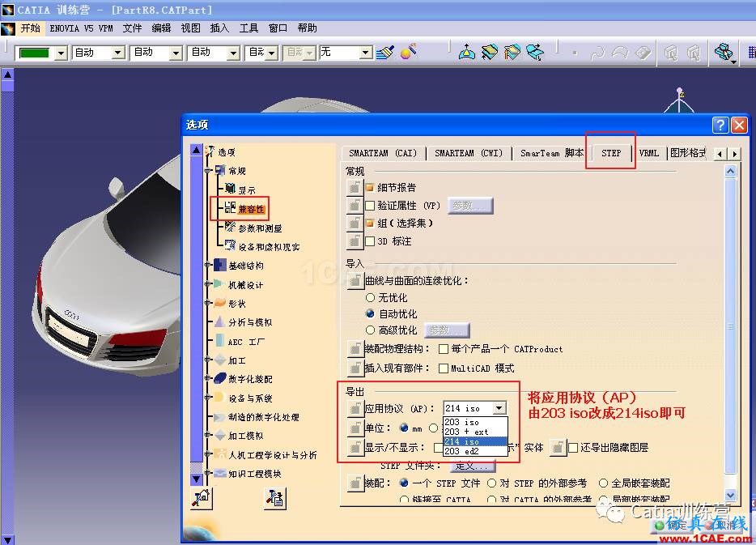The width and height of the screenshot is (756, 545).
Task: Open the 应用协议 (AP) combo box arrow
Action: (x=499, y=408)
